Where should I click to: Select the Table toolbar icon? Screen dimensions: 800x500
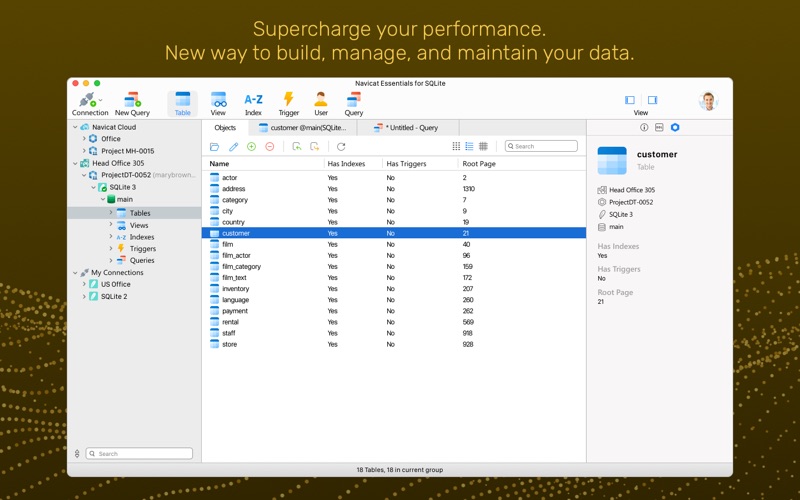coord(183,104)
